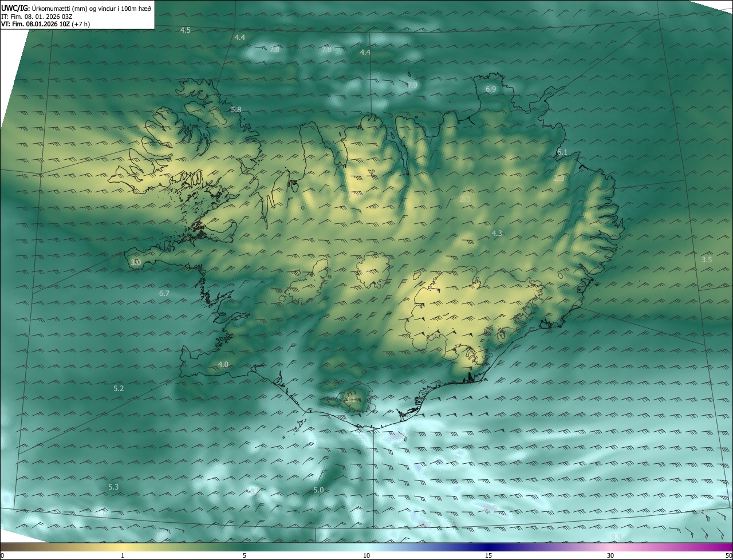Click the 3.0 value label on the map
This screenshot has width=733, height=560.
pyautogui.click(x=136, y=262)
